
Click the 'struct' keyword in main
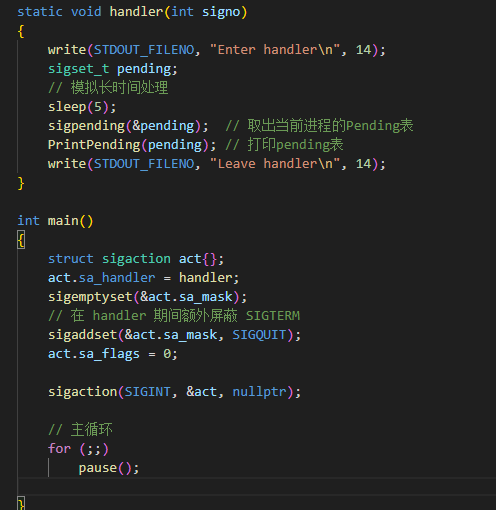pos(71,259)
